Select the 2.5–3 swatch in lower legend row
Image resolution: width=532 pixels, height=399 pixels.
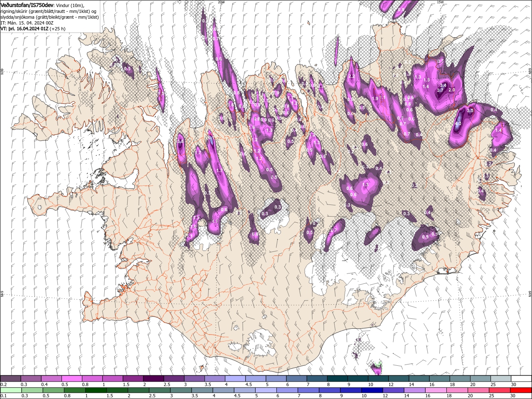[159, 390]
